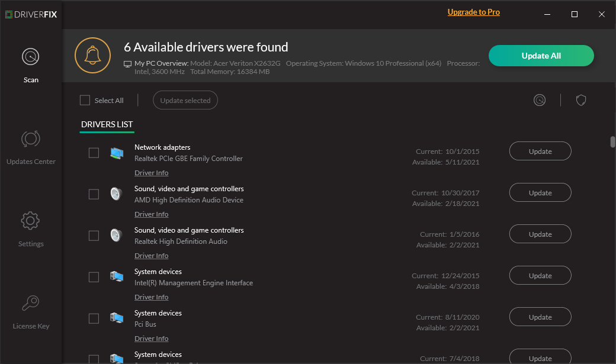Click the shield protection icon

click(580, 100)
